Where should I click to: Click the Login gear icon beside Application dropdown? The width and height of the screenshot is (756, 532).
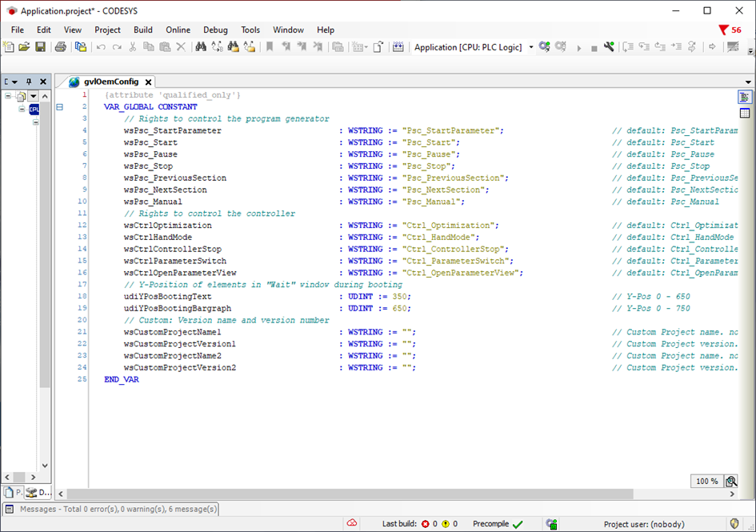[545, 47]
